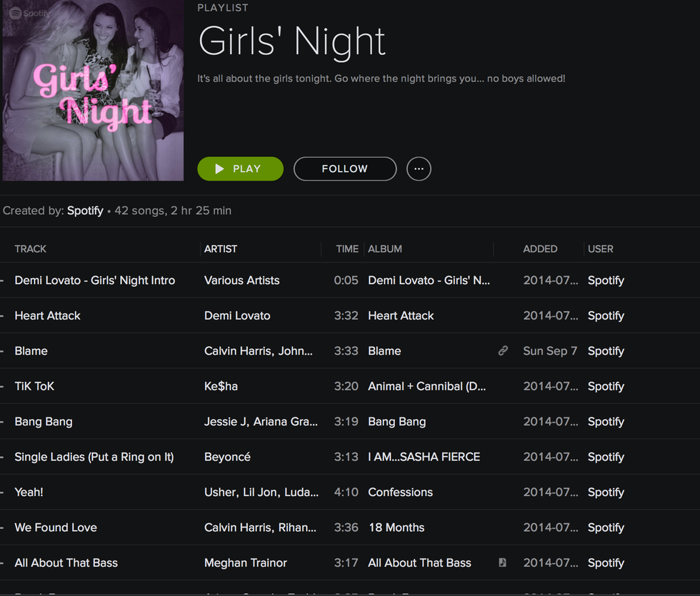This screenshot has width=700, height=596.
Task: Open the Demi Lovato artist link
Action: click(237, 315)
